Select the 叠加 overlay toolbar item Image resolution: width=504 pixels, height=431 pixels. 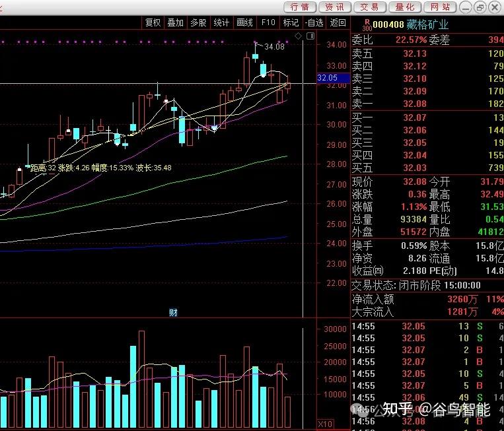pos(175,22)
